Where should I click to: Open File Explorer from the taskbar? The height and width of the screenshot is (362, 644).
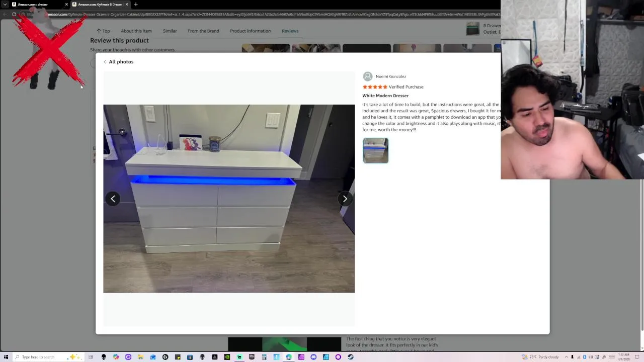click(x=140, y=357)
